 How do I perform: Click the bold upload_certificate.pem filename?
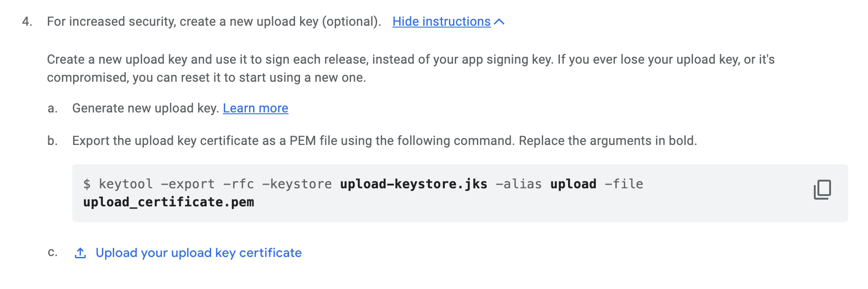168,202
